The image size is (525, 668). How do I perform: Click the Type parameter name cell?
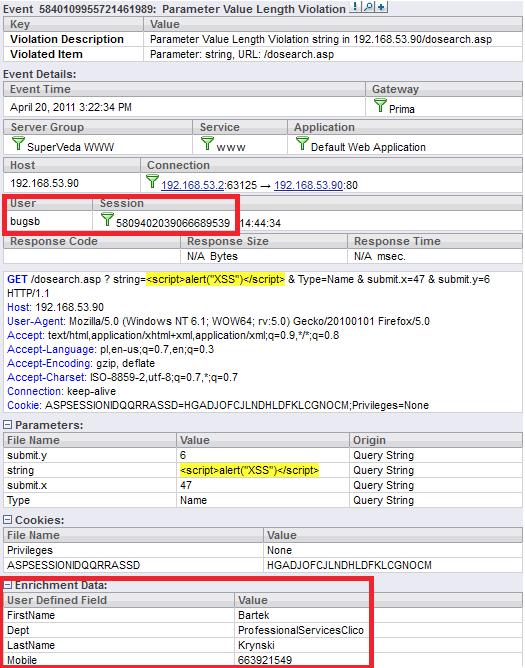pos(90,500)
